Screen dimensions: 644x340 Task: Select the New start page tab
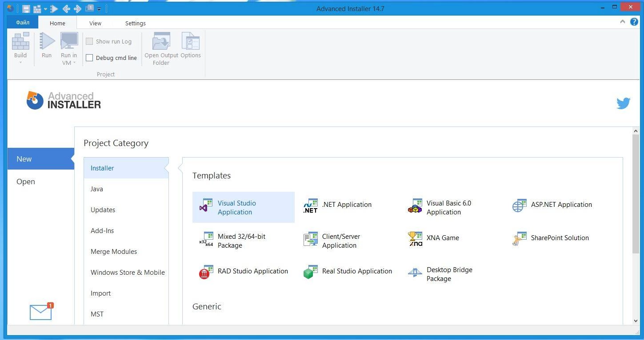(x=40, y=159)
